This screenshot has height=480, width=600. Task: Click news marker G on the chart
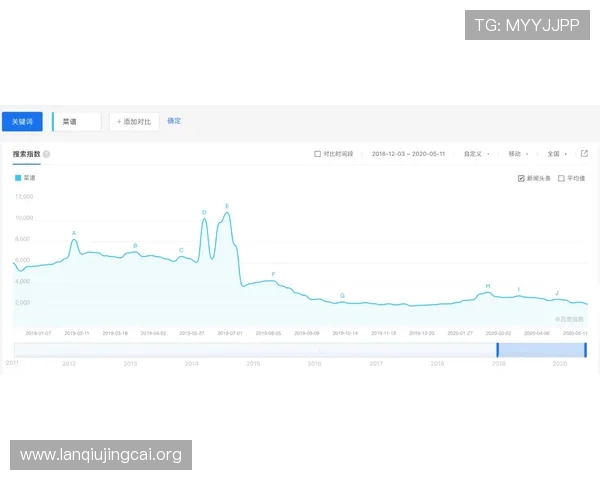click(342, 296)
